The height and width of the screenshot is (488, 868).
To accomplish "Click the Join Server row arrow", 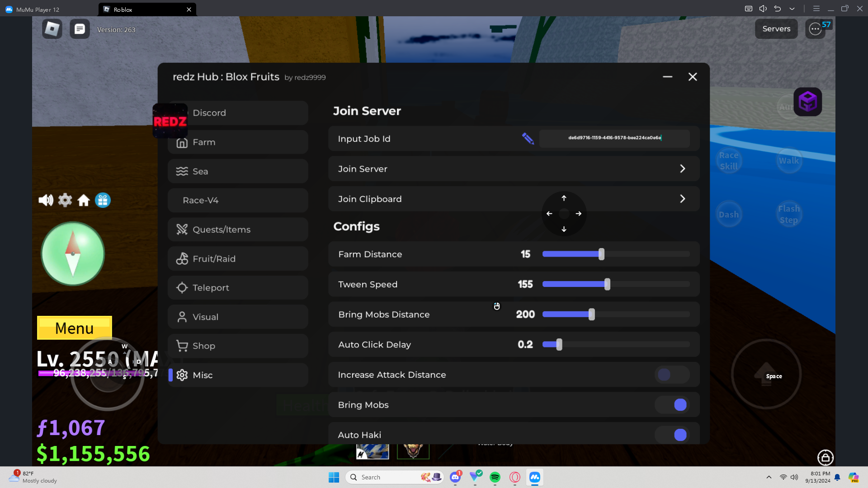I will pos(683,169).
